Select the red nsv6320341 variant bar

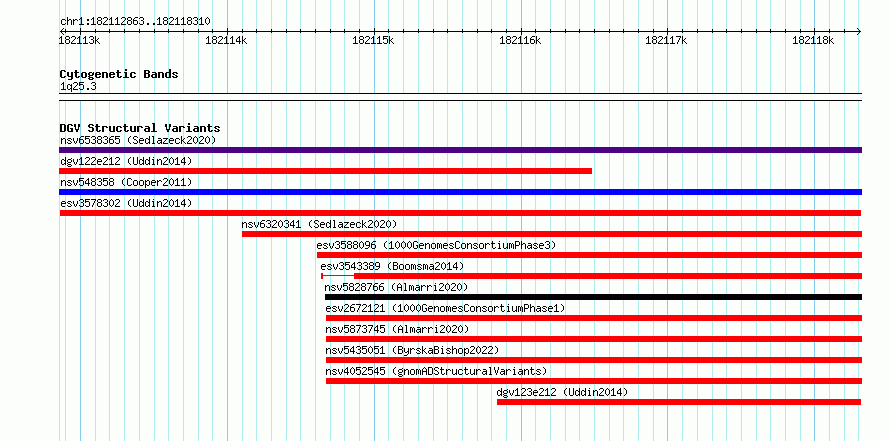click(x=552, y=234)
